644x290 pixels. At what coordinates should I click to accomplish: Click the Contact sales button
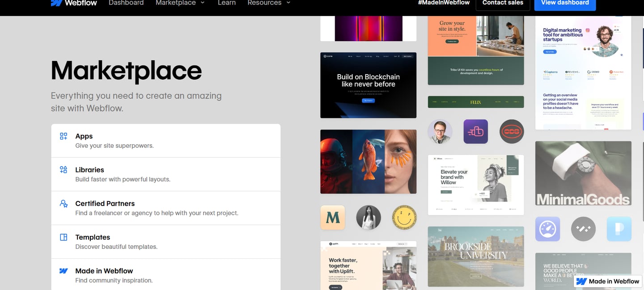coord(503,2)
